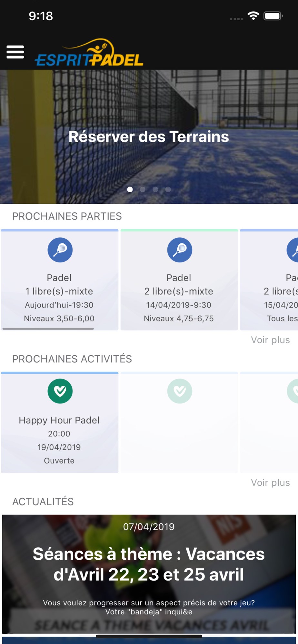
Task: Tap the Wi-Fi status icon
Action: tap(253, 16)
